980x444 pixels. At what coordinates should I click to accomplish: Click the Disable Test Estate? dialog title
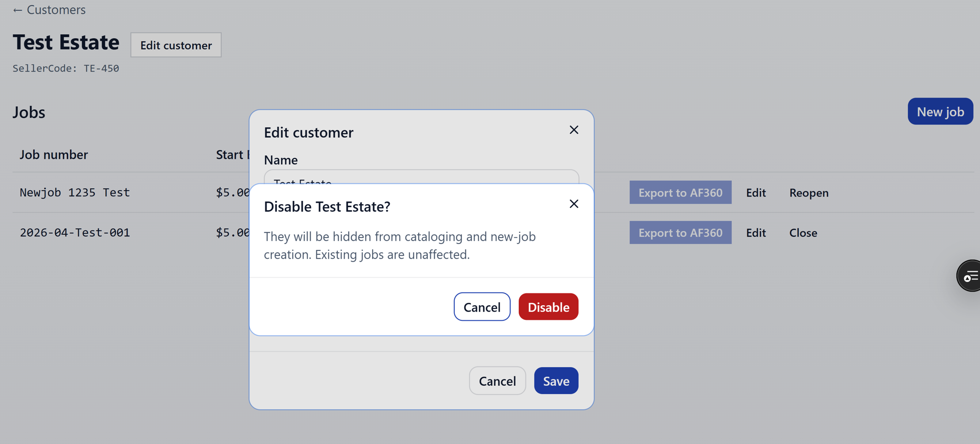coord(327,207)
